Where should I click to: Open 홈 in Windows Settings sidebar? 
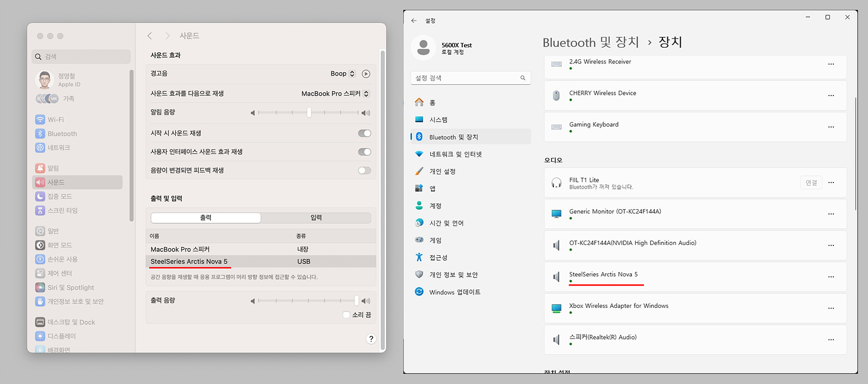(x=470, y=102)
